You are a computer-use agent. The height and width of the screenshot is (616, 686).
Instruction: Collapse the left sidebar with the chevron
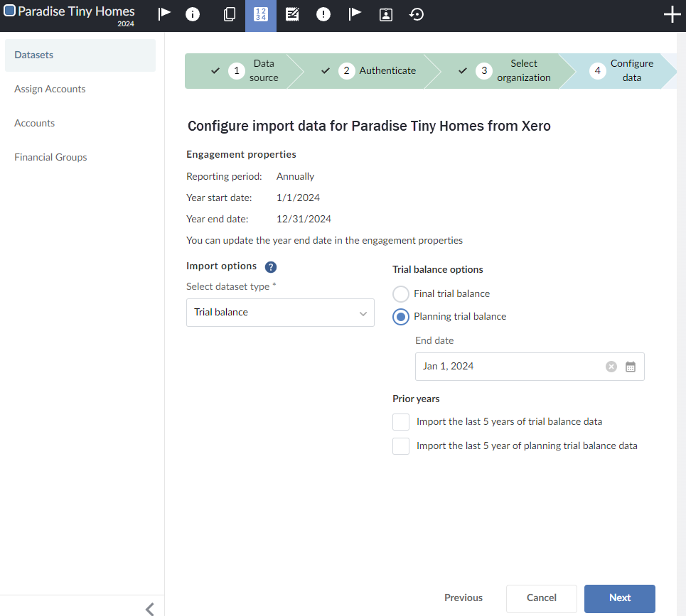[149, 608]
